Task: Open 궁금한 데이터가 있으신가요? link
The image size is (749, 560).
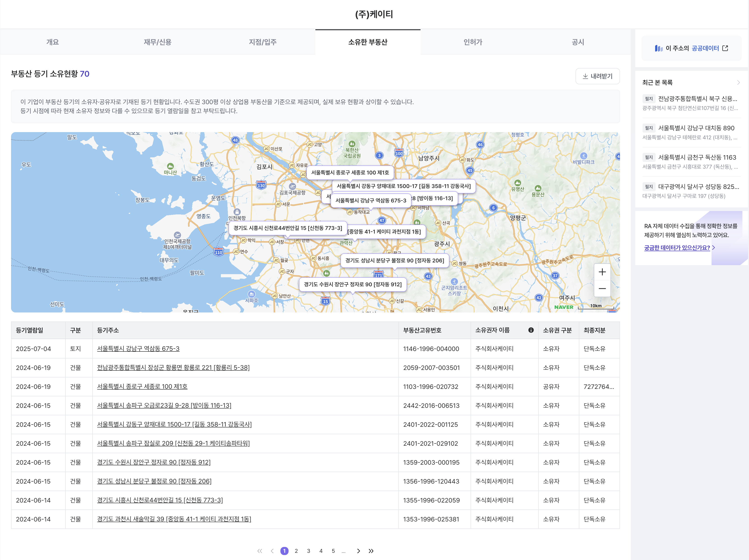Action: [677, 248]
